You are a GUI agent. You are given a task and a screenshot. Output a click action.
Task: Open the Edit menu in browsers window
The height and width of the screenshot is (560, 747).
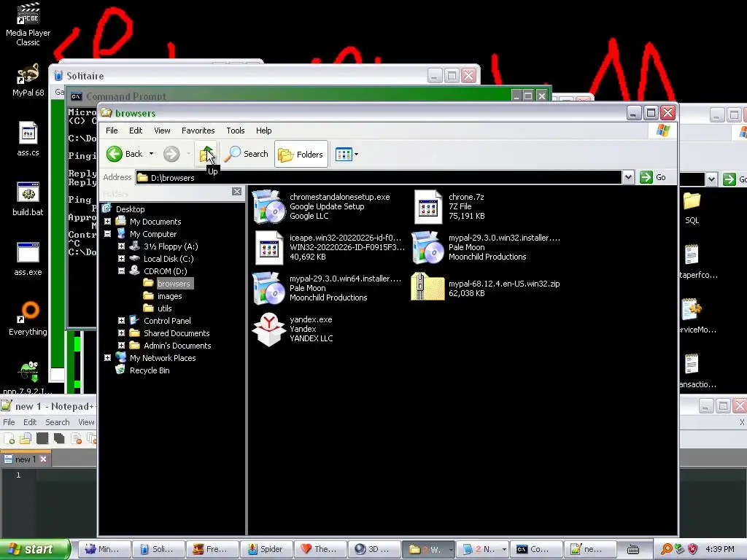tap(135, 131)
